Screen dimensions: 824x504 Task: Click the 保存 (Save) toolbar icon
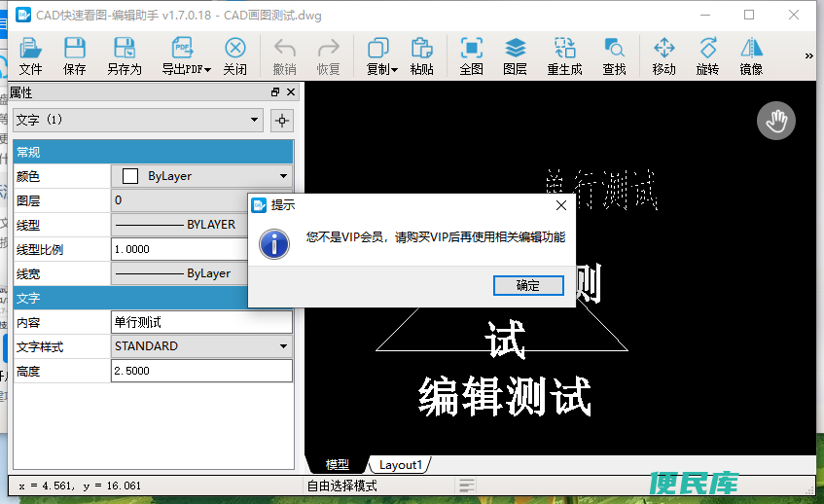pos(74,56)
